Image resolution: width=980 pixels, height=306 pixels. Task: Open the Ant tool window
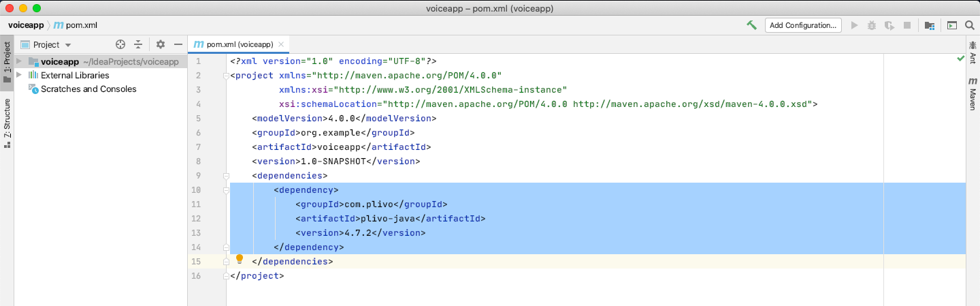click(973, 52)
